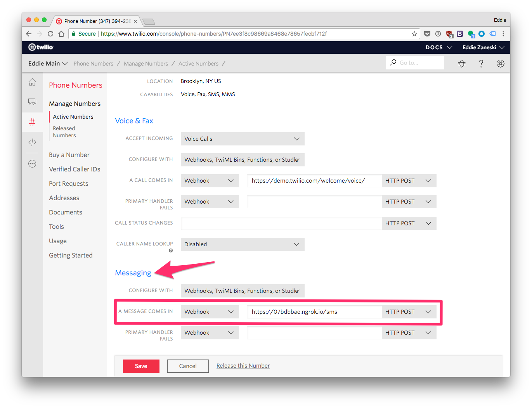
Task: Change HTTP POST for messaging Primary Handler Fails
Action: point(409,333)
